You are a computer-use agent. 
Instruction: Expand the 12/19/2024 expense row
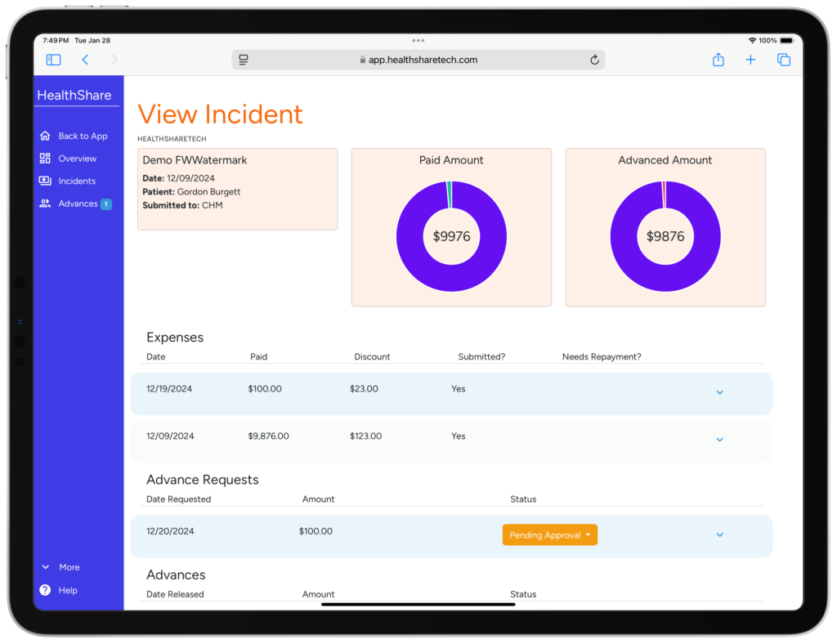pyautogui.click(x=719, y=392)
